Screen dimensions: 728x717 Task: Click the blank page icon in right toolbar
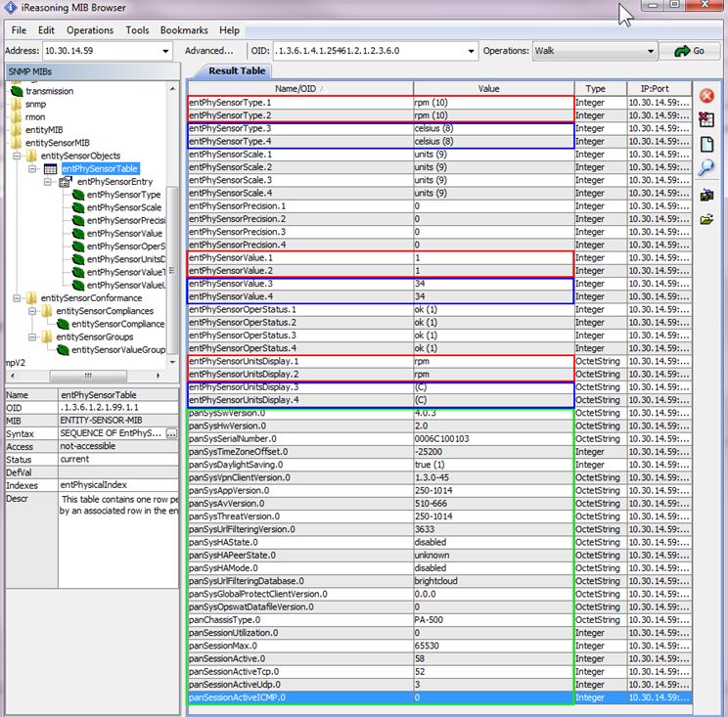706,144
